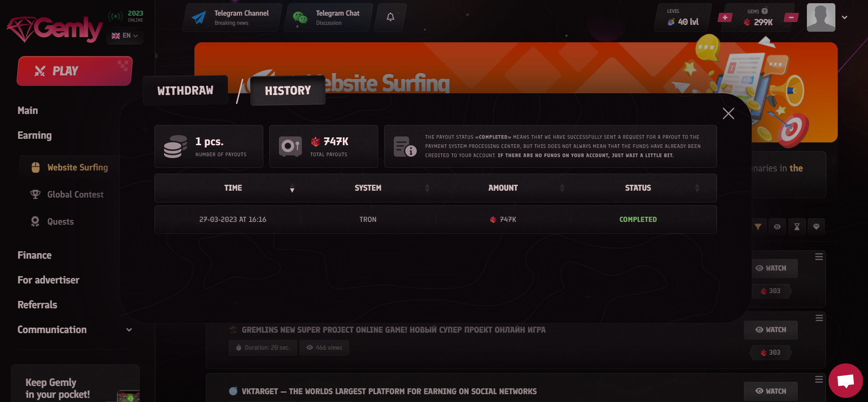Viewport: 868px width, 402px height.
Task: Click the payout info document icon
Action: 405,147
